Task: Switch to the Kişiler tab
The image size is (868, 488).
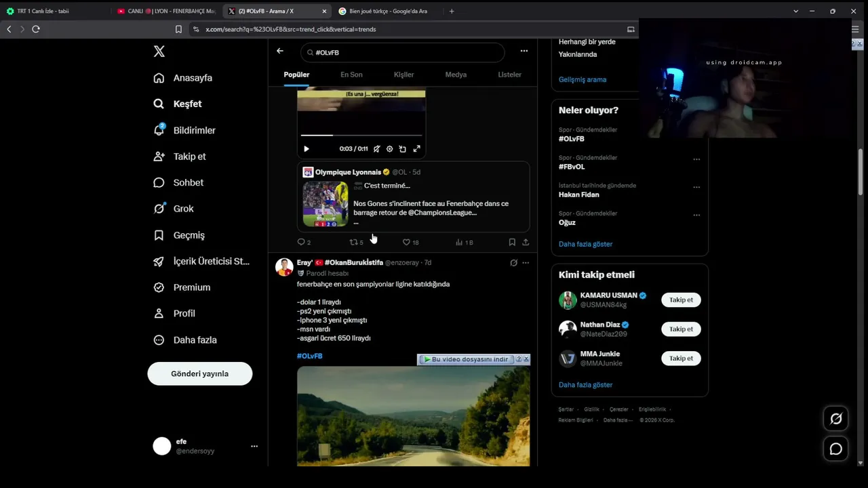Action: [x=403, y=75]
